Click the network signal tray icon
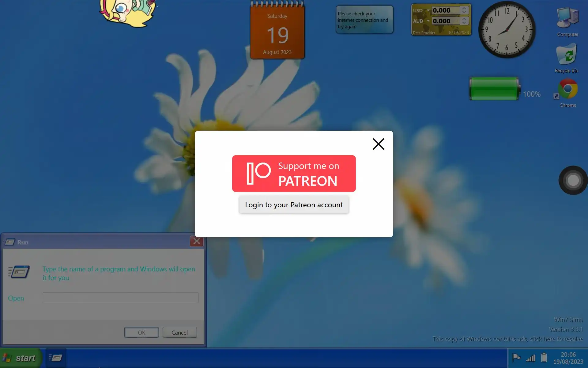588x368 pixels. [530, 358]
